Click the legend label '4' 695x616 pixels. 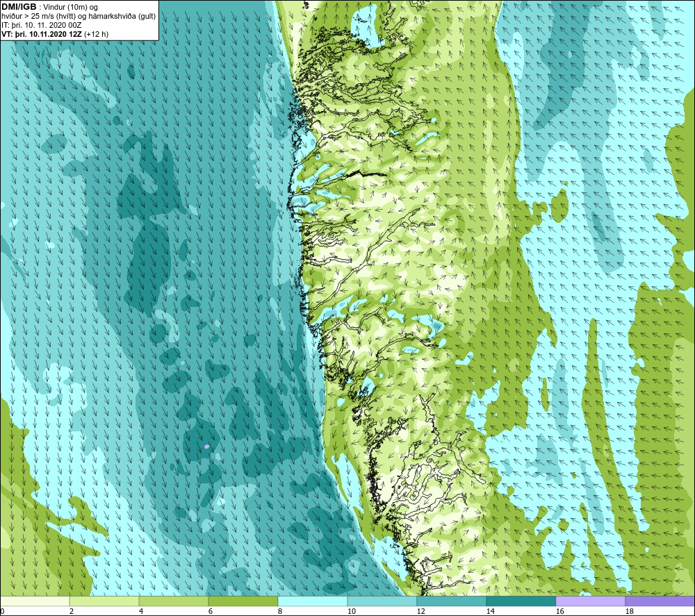[141, 612]
